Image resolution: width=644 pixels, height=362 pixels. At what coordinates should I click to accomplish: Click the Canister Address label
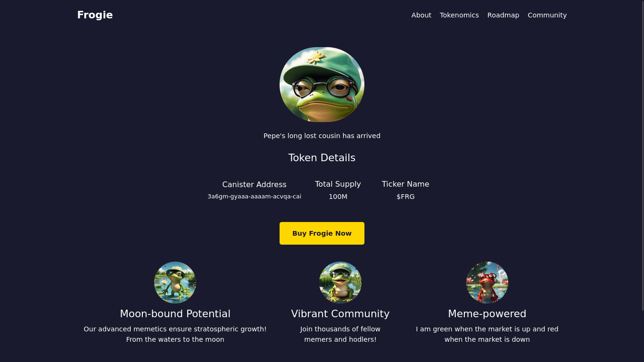[254, 184]
